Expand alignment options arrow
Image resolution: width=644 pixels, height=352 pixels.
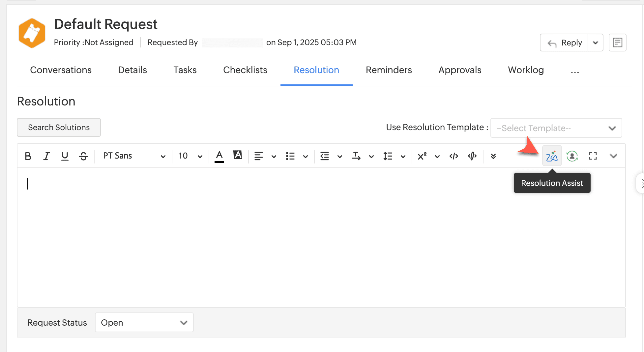[x=274, y=157]
